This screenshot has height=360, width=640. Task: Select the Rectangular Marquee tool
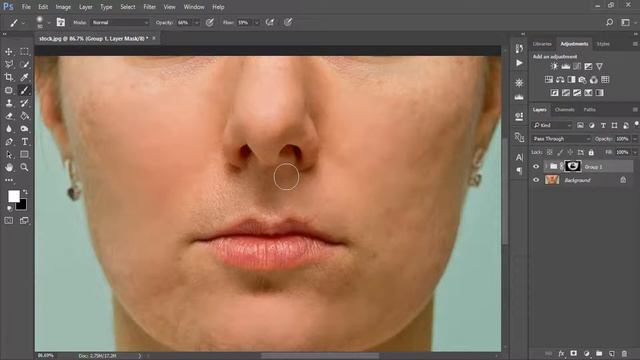24,52
